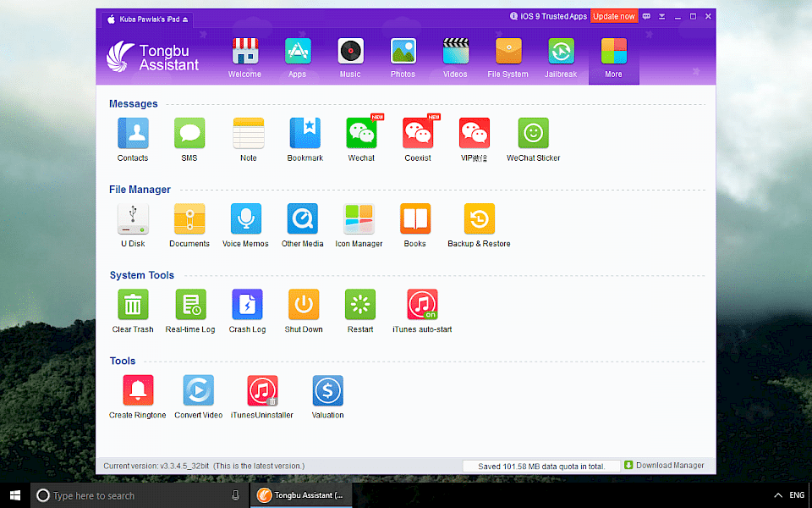Click the taskbar microphone icon
Image resolution: width=812 pixels, height=508 pixels.
click(236, 495)
